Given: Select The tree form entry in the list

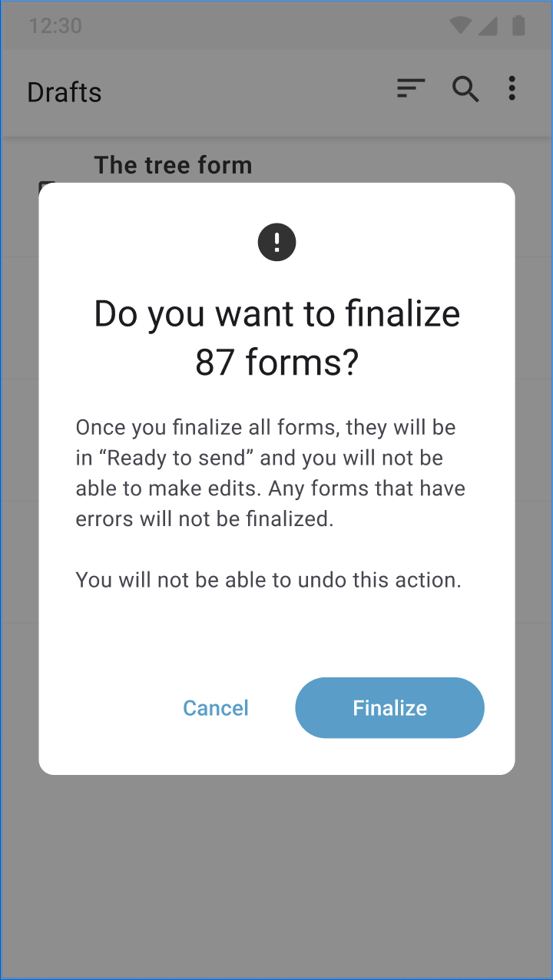Looking at the screenshot, I should point(173,164).
